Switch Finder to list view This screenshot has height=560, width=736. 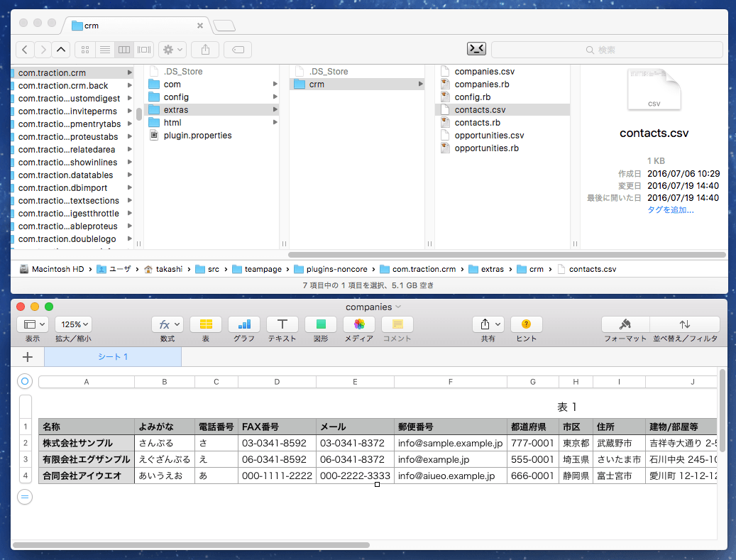click(105, 50)
